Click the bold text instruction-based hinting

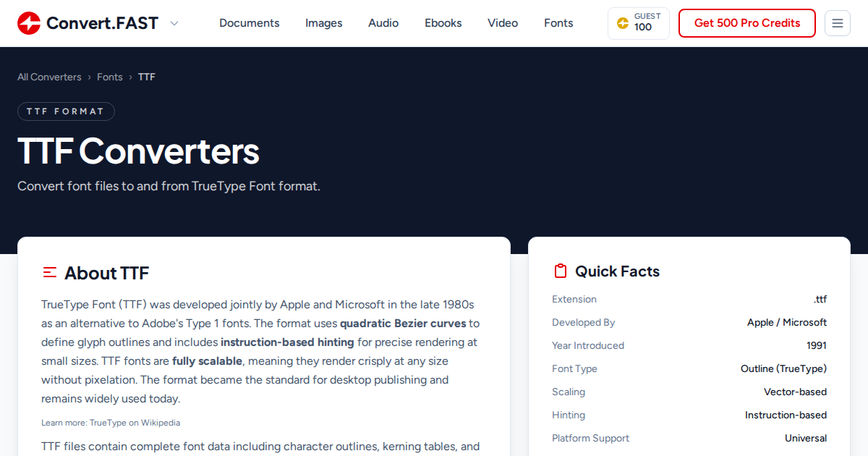coord(287,342)
